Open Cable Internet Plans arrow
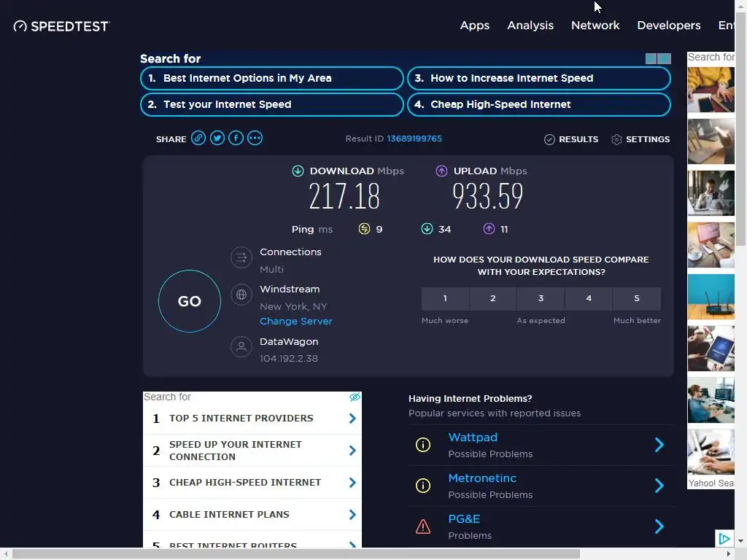The image size is (747, 560). 352,515
